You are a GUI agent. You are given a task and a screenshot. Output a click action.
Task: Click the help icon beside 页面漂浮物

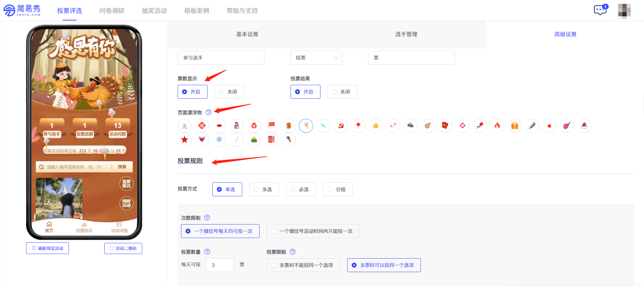tap(209, 112)
